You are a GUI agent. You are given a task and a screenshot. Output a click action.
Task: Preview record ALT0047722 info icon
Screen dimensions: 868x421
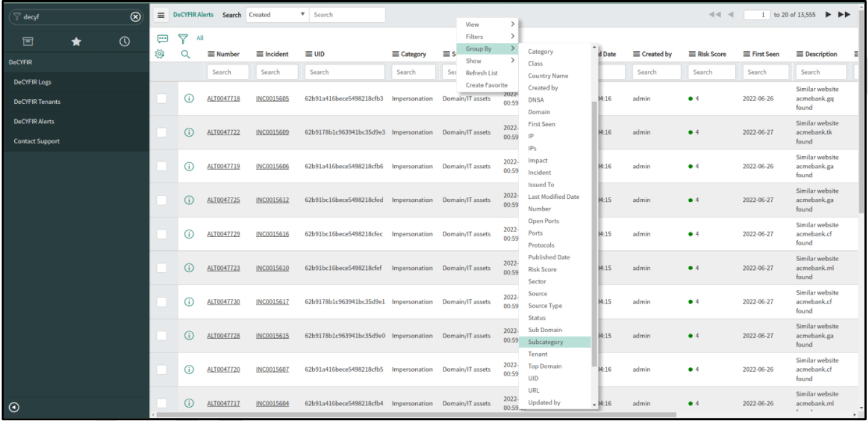click(x=189, y=132)
